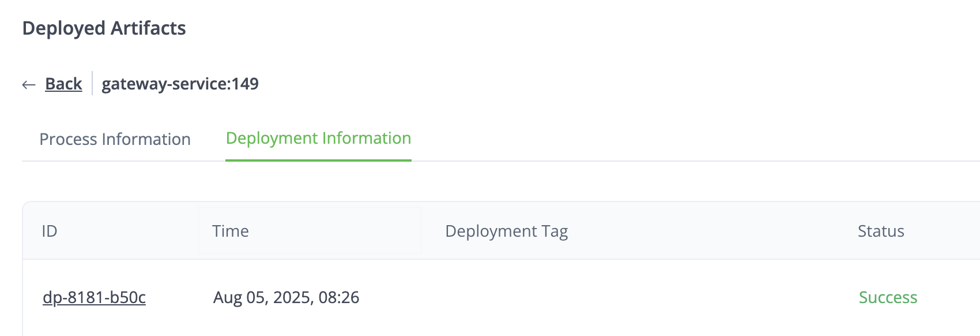Screen dimensions: 980x336
Task: Sort by the Time column header
Action: coord(231,231)
